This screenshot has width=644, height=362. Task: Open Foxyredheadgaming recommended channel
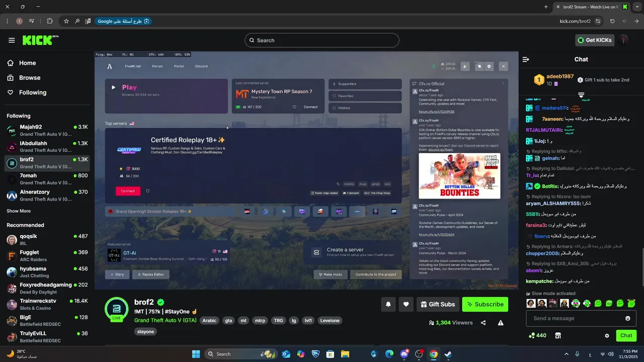pos(47,288)
